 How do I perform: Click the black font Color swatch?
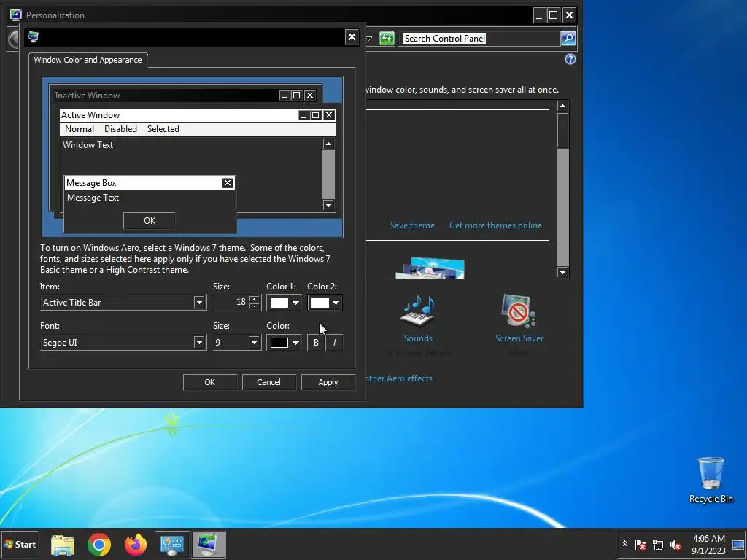point(279,343)
